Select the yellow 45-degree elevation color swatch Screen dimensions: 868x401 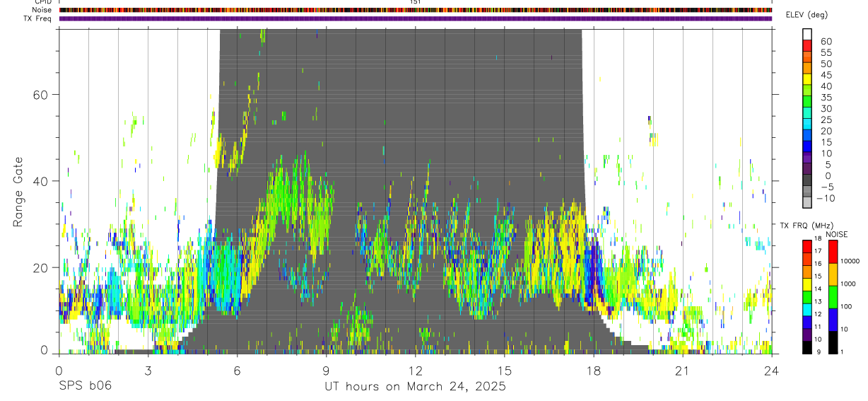pos(808,79)
